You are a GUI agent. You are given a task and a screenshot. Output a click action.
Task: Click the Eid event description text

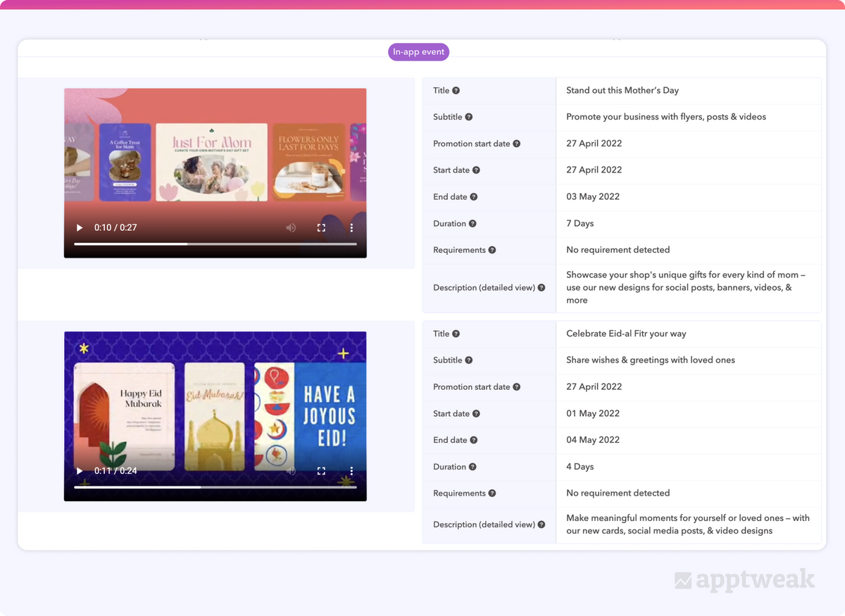point(688,524)
